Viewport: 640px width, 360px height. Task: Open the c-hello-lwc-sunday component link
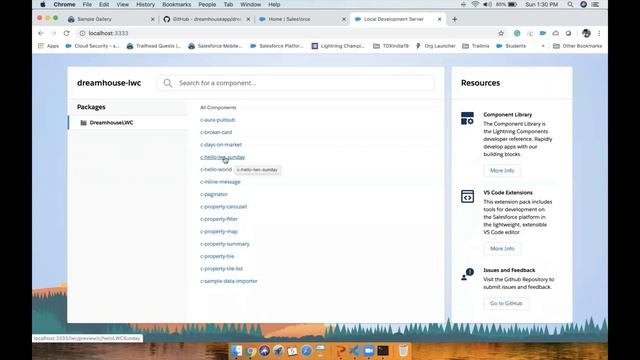[222, 157]
